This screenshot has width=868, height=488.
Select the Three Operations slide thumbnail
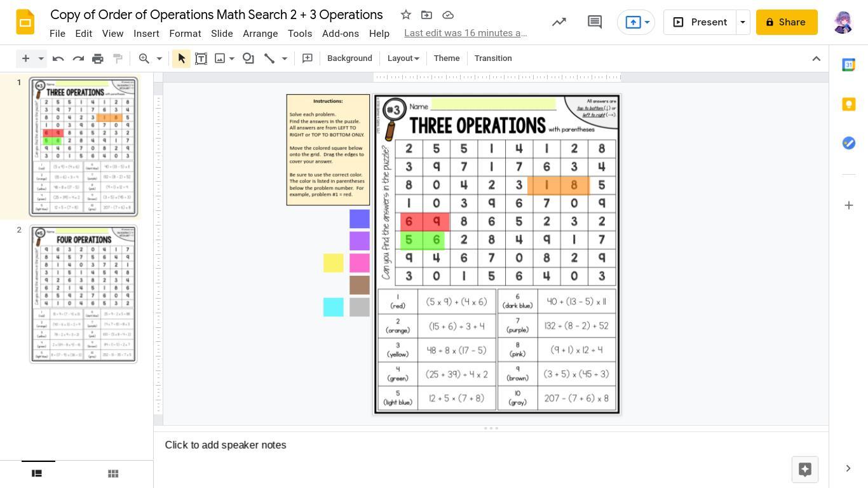point(83,147)
